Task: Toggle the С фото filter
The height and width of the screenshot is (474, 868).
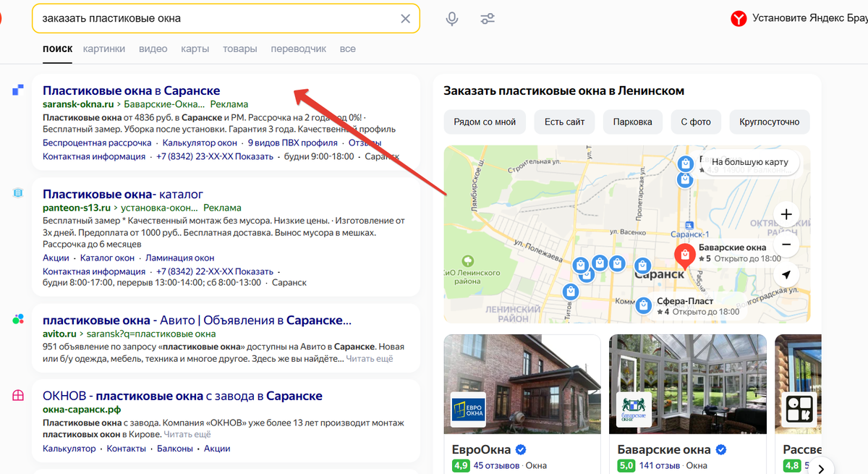Action: (696, 122)
